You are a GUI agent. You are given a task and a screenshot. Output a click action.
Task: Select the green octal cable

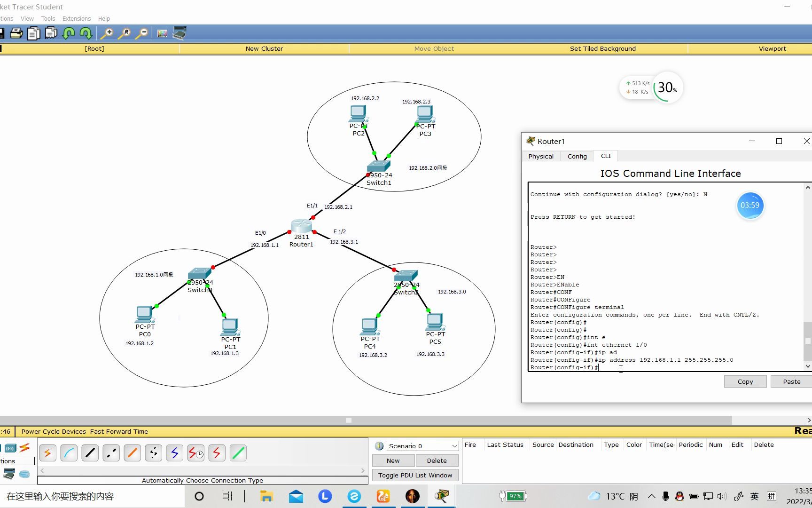click(238, 453)
